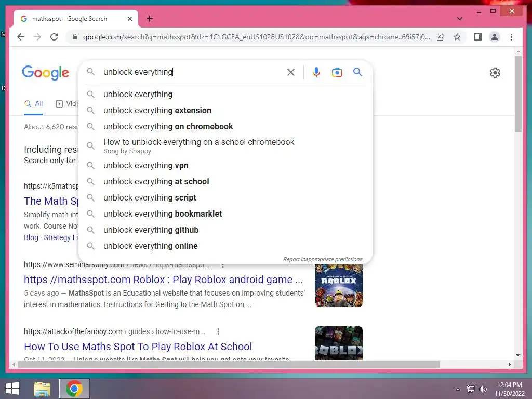Image resolution: width=532 pixels, height=399 pixels.
Task: Click Roblox thumbnail of mathsspot.com result
Action: click(339, 285)
